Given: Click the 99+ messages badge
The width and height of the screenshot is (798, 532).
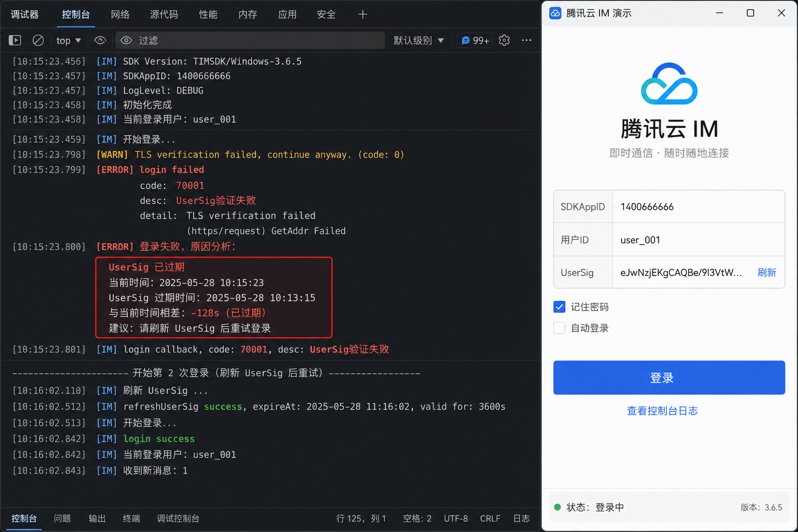Looking at the screenshot, I should pyautogui.click(x=475, y=40).
